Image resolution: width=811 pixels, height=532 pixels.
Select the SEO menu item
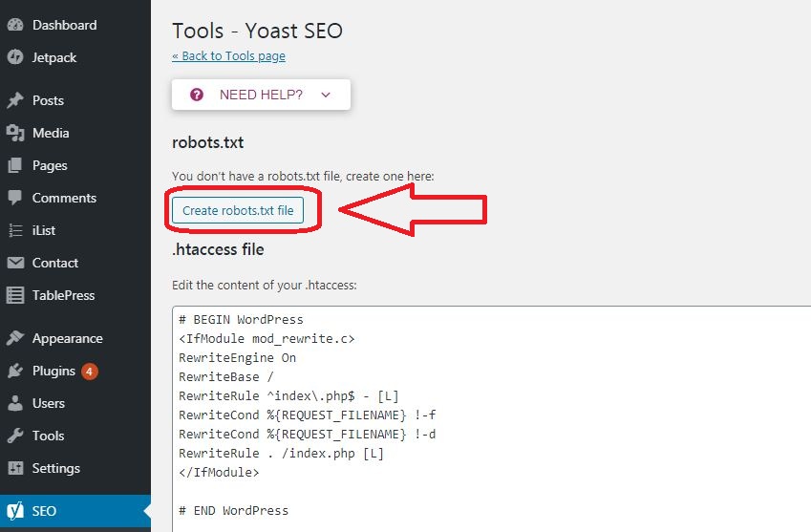coord(75,511)
